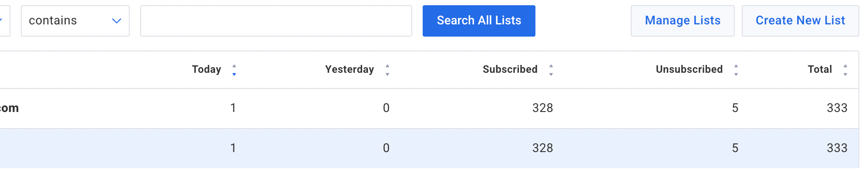
Task: Click the sort arrows beside Yesterday
Action: (x=387, y=70)
